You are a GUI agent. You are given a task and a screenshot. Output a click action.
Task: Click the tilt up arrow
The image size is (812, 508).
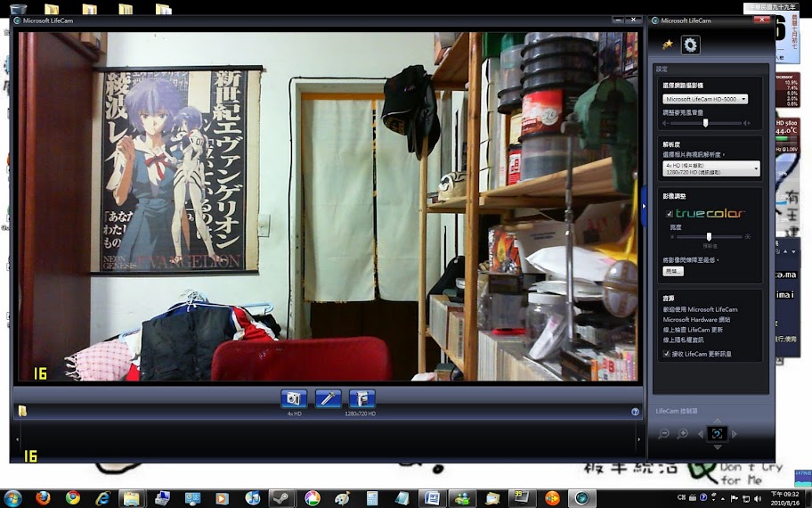click(718, 421)
